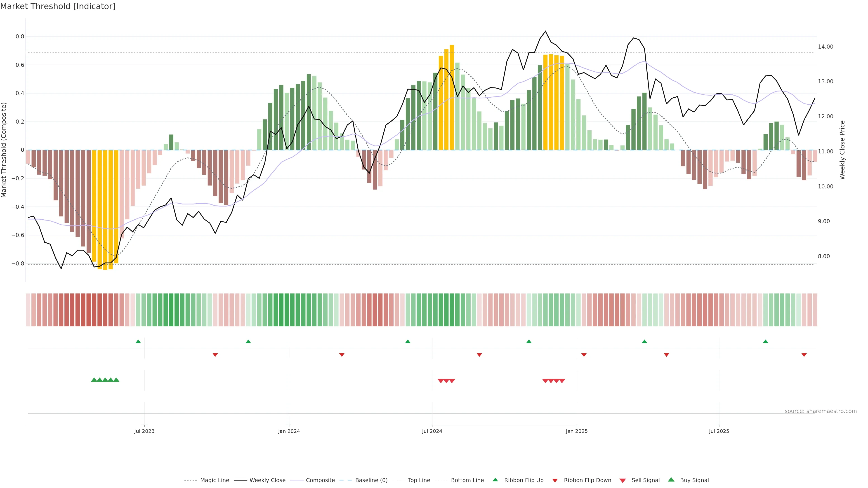Click the ribbon flip up marker just before Jul 2023

[x=138, y=342]
